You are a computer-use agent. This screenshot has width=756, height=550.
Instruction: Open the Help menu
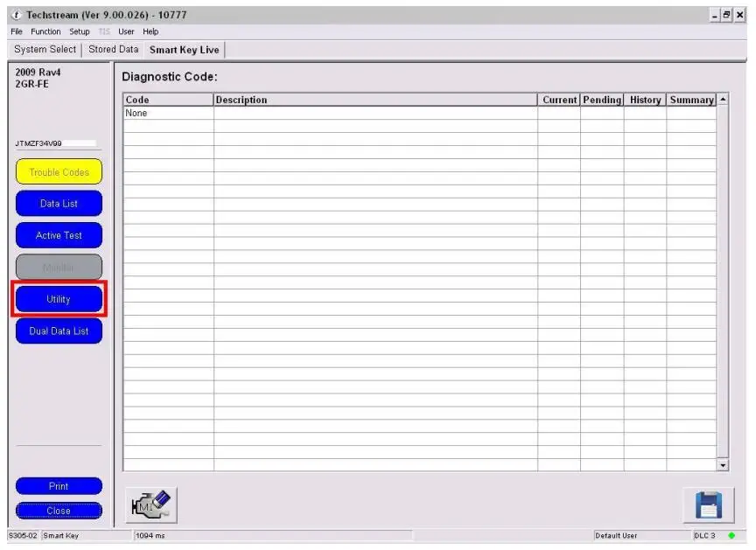pos(150,31)
